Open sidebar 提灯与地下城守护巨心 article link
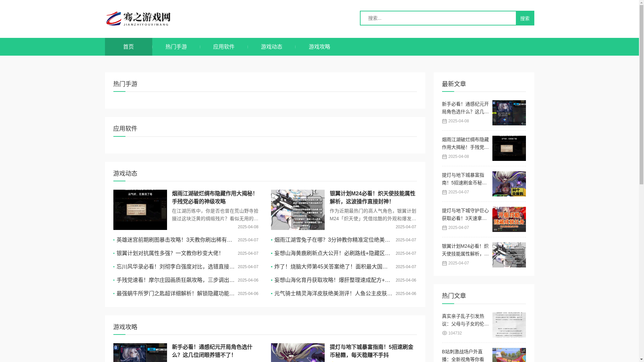 (x=465, y=215)
